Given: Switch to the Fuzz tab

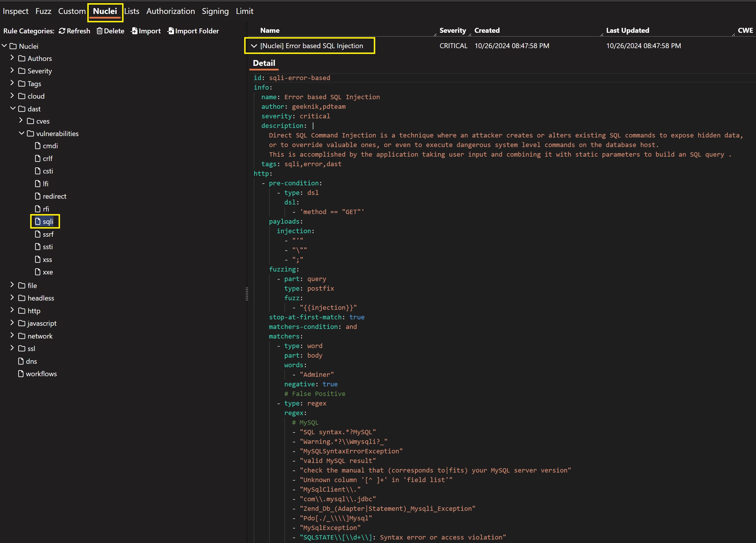Looking at the screenshot, I should tap(43, 11).
